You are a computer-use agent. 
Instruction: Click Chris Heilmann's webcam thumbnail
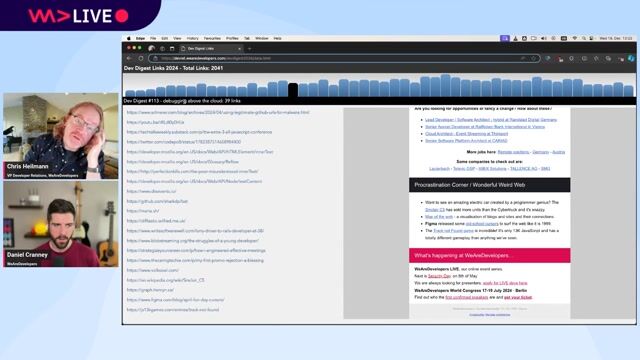(x=61, y=136)
